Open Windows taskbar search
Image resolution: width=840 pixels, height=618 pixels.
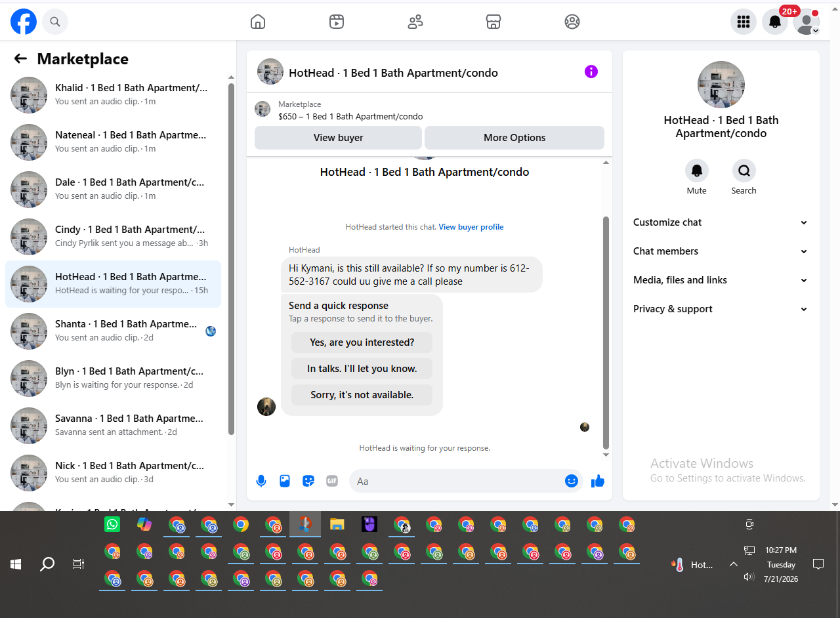[47, 564]
